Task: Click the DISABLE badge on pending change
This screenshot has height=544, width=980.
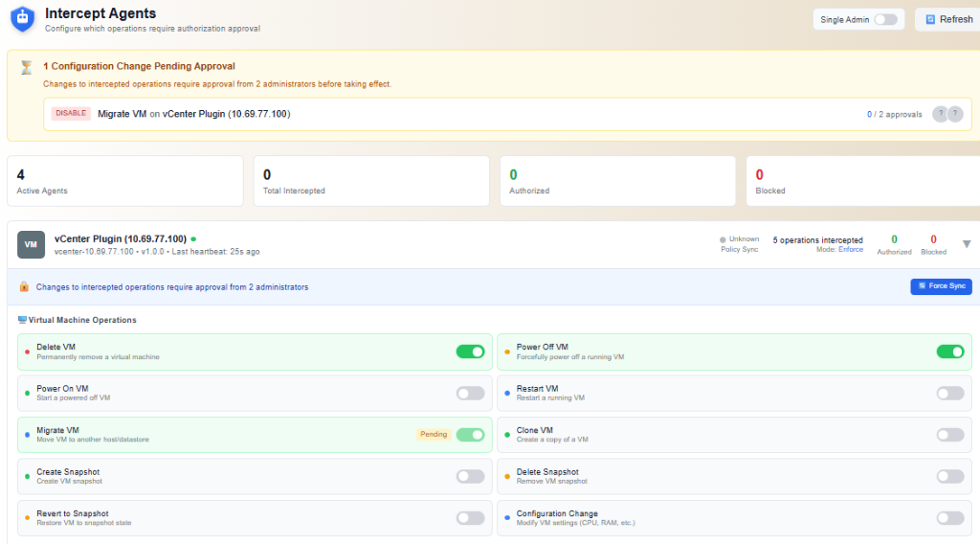Action: coord(71,113)
